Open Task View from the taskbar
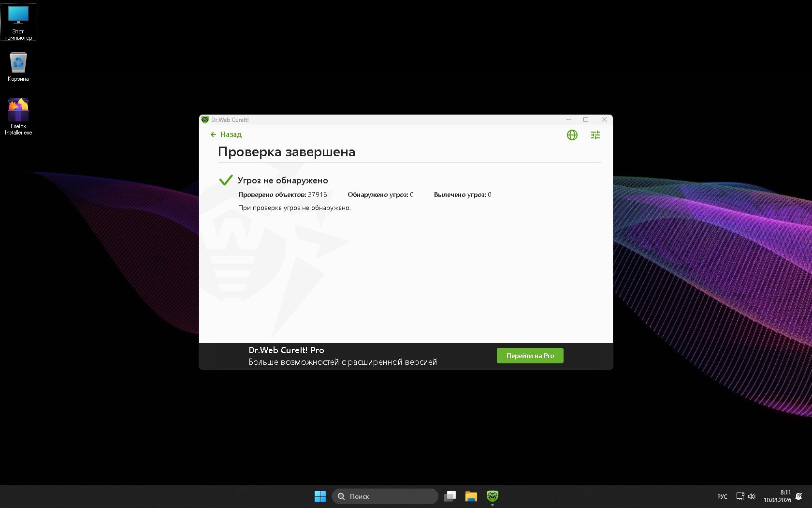812x508 pixels. pos(450,496)
